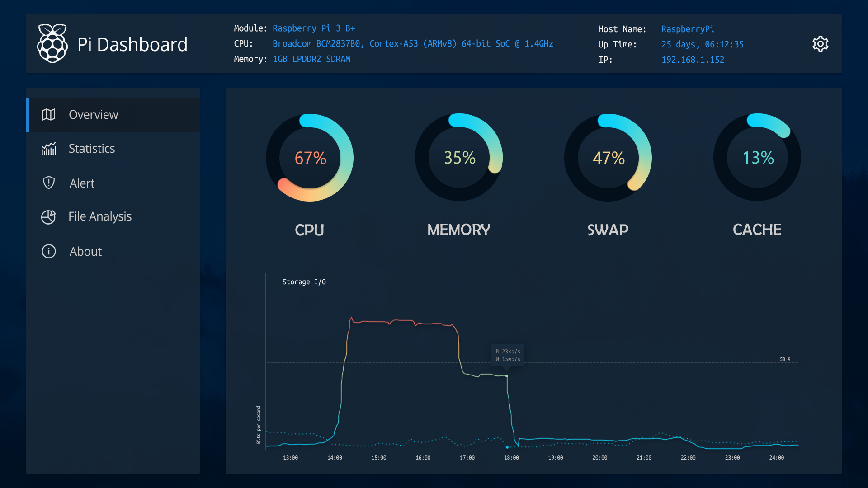This screenshot has width=868, height=488.
Task: Open settings via the gear icon
Action: pyautogui.click(x=820, y=44)
